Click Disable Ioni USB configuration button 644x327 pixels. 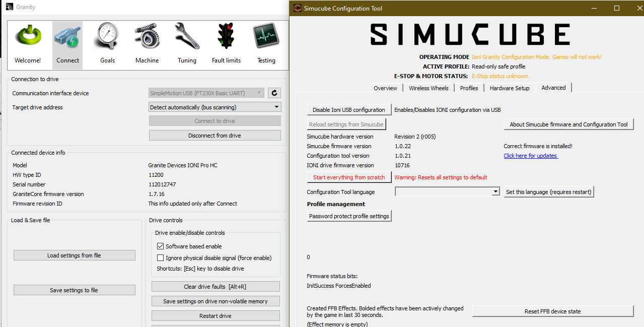click(x=349, y=110)
